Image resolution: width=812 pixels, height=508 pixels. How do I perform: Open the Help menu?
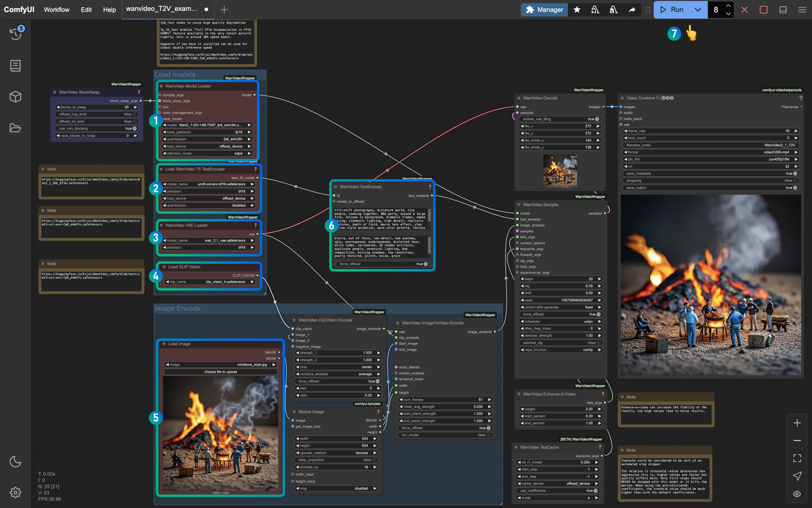pos(109,9)
